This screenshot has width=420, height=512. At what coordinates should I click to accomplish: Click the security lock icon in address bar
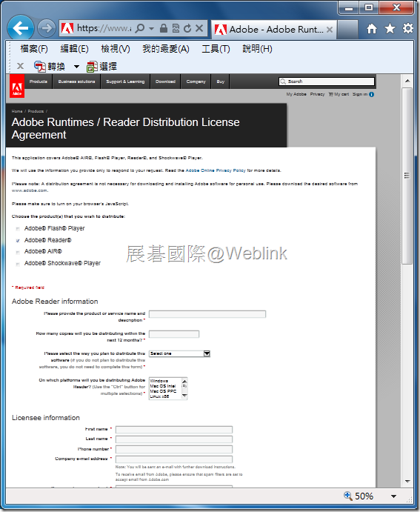tap(164, 28)
